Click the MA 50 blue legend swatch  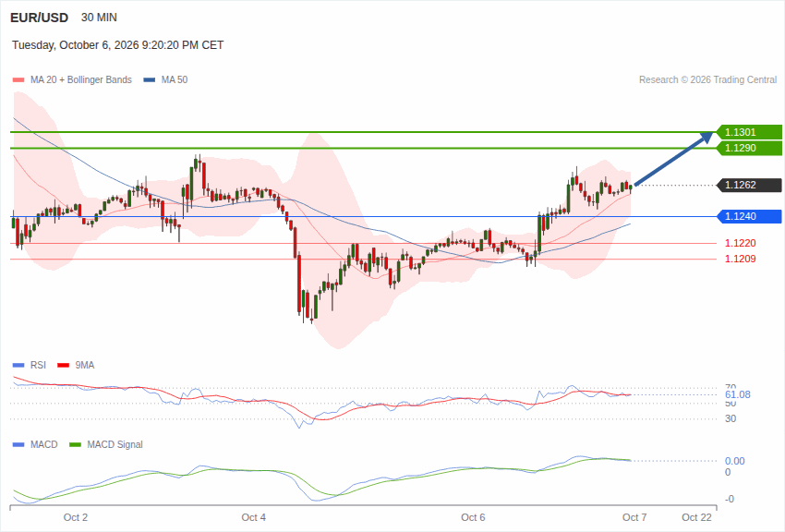click(150, 79)
